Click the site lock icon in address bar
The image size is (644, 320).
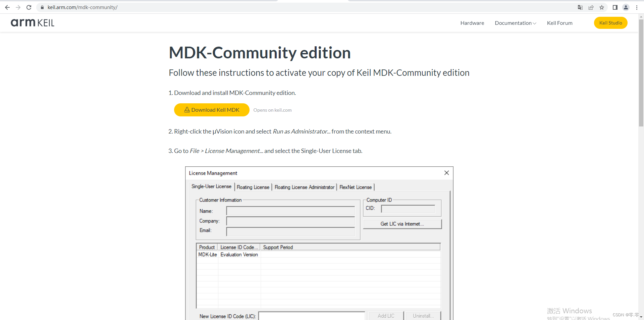pyautogui.click(x=42, y=7)
